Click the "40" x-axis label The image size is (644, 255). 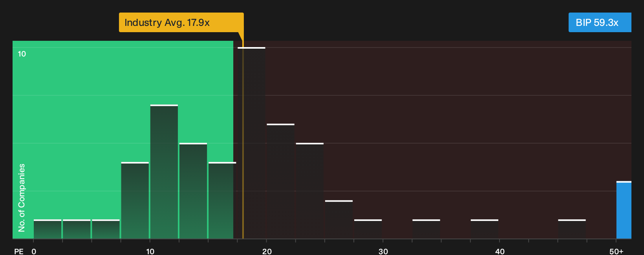[500, 251]
